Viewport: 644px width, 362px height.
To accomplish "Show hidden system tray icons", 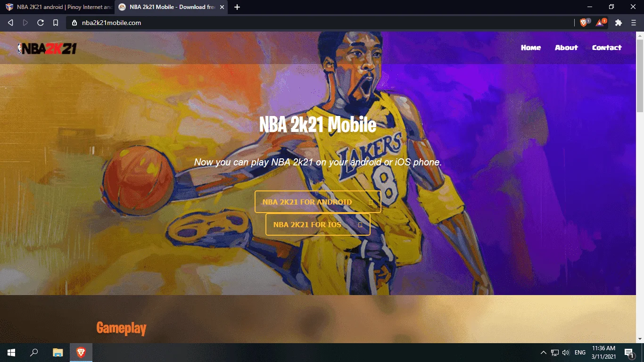I will [543, 353].
